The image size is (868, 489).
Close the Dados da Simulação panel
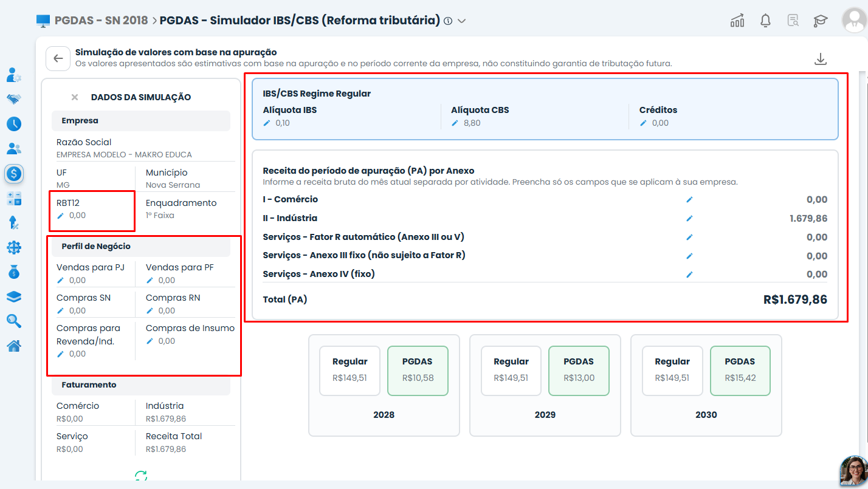pos(75,97)
